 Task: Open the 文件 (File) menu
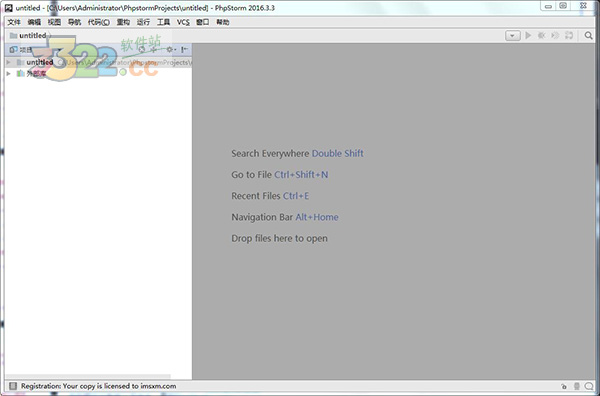coord(14,22)
